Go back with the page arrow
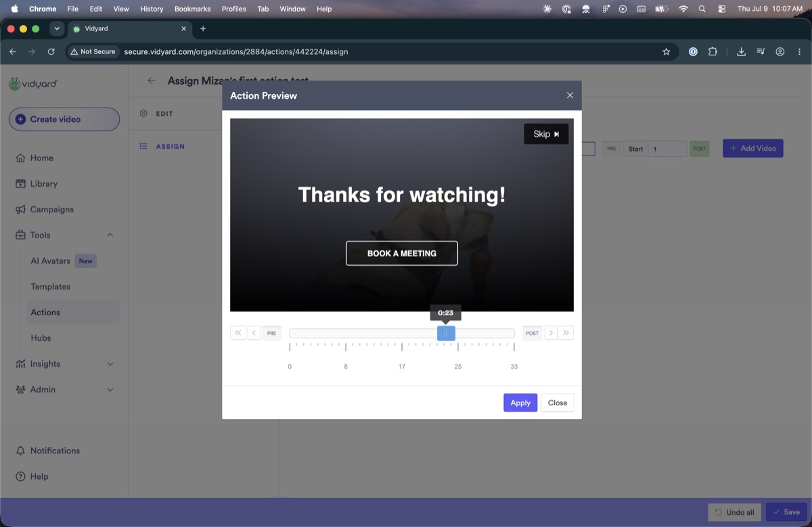Screen dimensions: 812x527 (152, 81)
